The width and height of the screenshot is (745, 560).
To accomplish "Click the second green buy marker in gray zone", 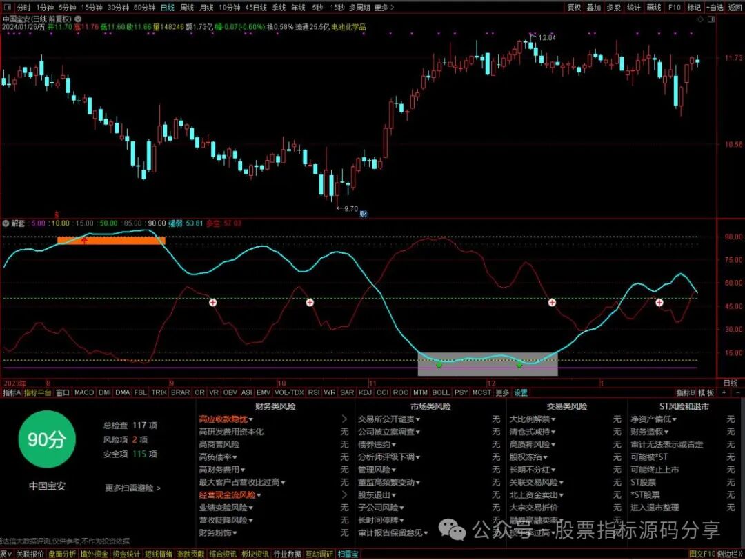I will coord(519,365).
